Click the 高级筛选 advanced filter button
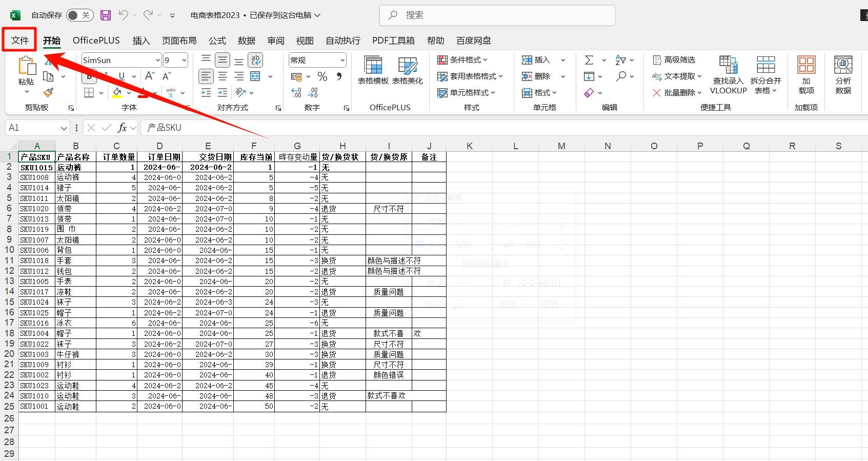The image size is (868, 461). [674, 60]
